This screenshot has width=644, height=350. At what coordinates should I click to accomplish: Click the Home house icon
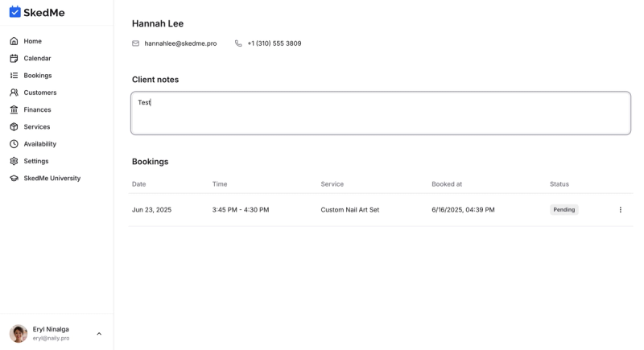[x=14, y=41]
